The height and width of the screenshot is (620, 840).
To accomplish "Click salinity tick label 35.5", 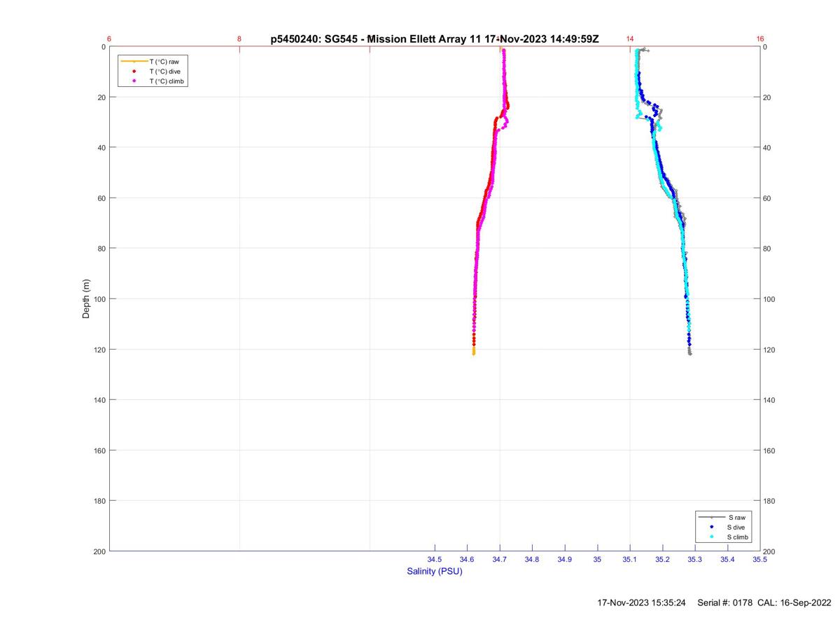I will 760,559.
